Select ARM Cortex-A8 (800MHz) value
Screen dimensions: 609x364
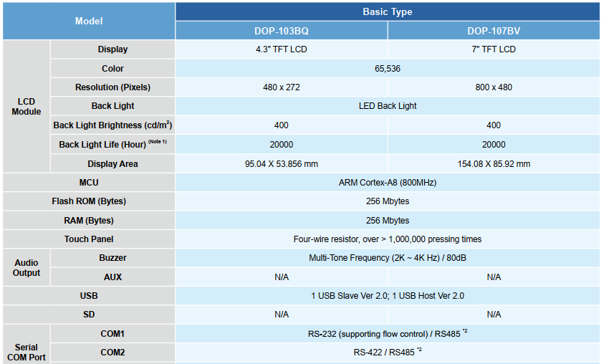point(387,182)
